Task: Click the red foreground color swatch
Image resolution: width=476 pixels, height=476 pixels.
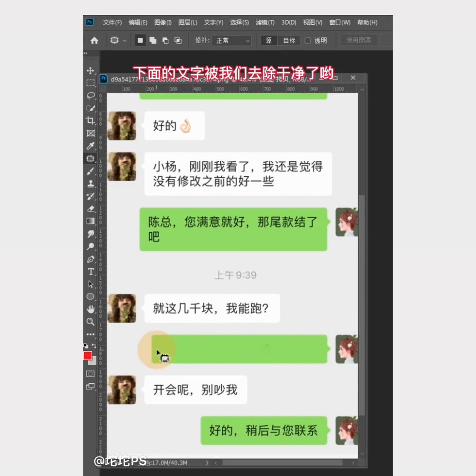Action: tap(88, 355)
